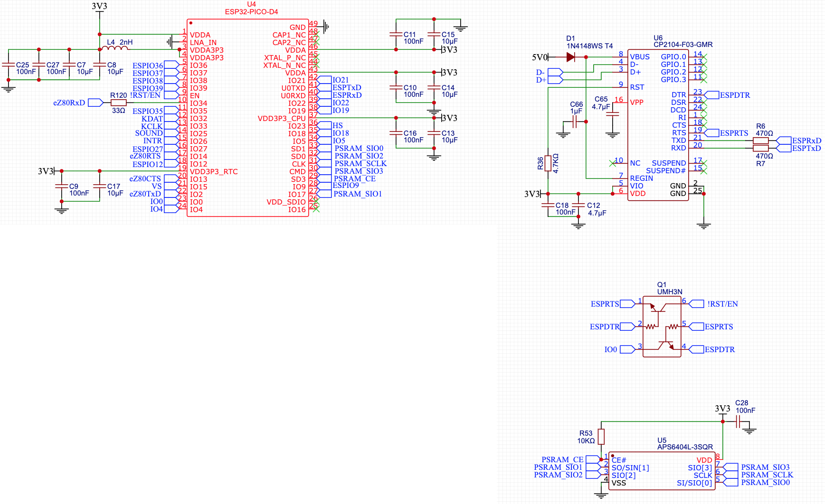
Task: Select the C16 capacitor symbol
Action: 396,133
